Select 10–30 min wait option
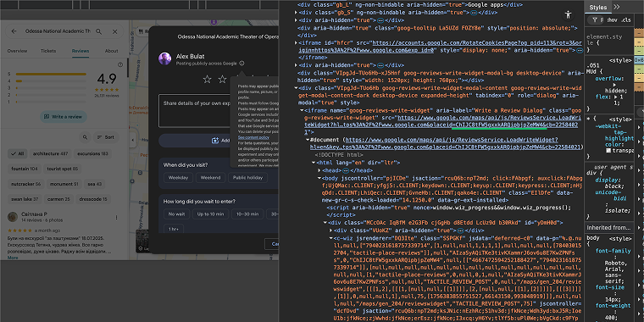Screen dimensions: 644x322 click(x=247, y=214)
